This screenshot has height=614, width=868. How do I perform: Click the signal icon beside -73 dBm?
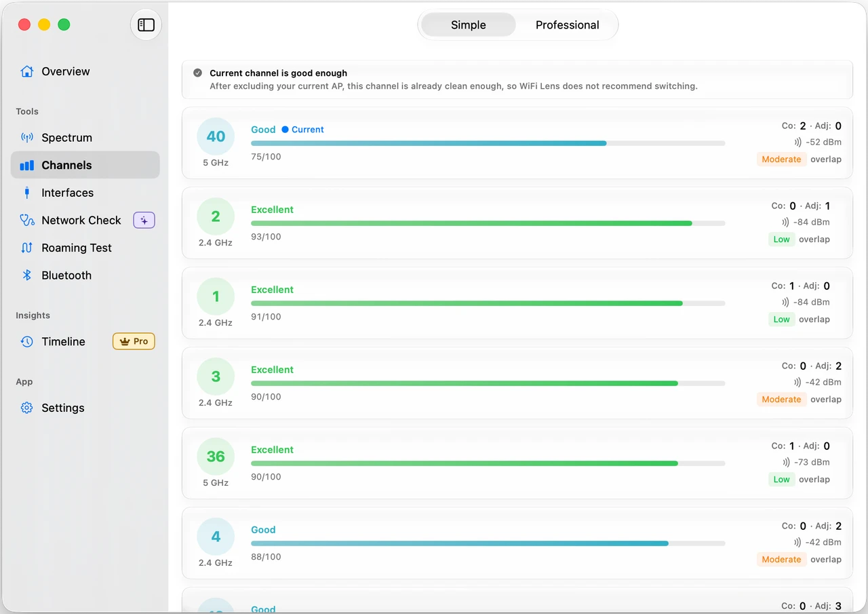(x=786, y=462)
